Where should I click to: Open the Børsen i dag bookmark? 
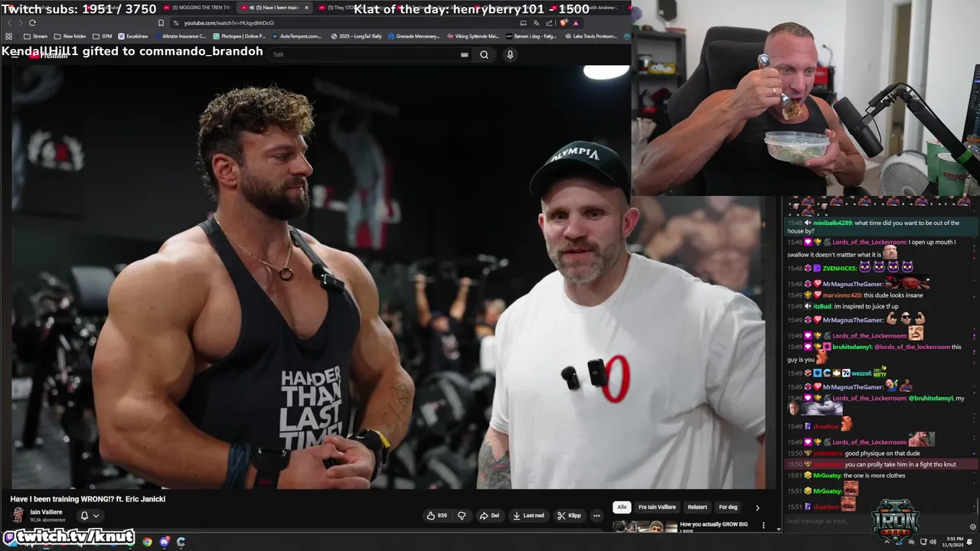pos(531,36)
